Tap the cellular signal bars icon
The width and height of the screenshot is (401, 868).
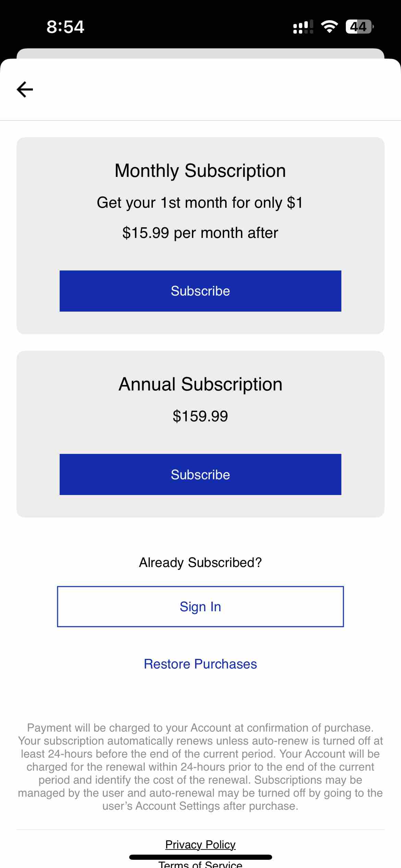pyautogui.click(x=303, y=27)
